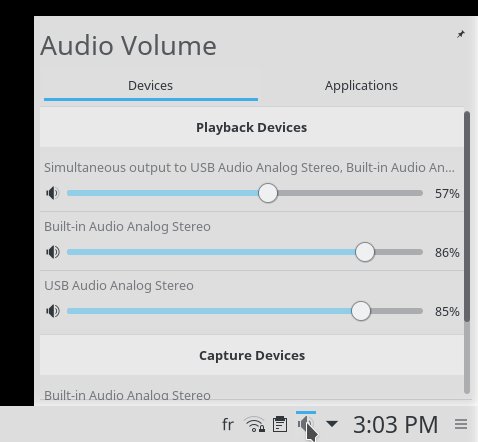Screen dimensions: 481x442
Task: Pin the Audio Volume popup open
Action: 461,34
